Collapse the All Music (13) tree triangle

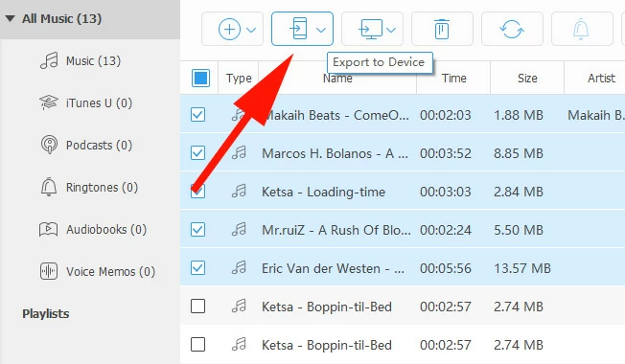tap(10, 18)
